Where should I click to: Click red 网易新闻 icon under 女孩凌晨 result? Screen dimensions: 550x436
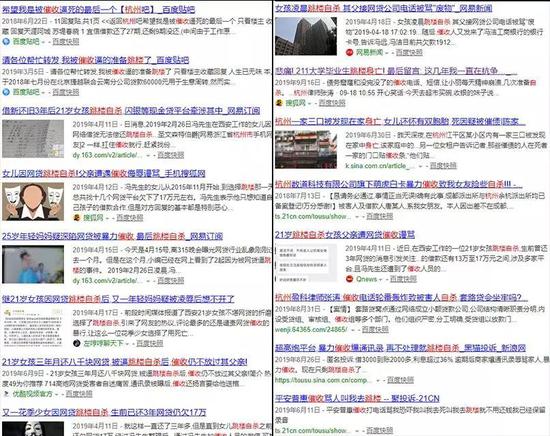tap(349, 52)
